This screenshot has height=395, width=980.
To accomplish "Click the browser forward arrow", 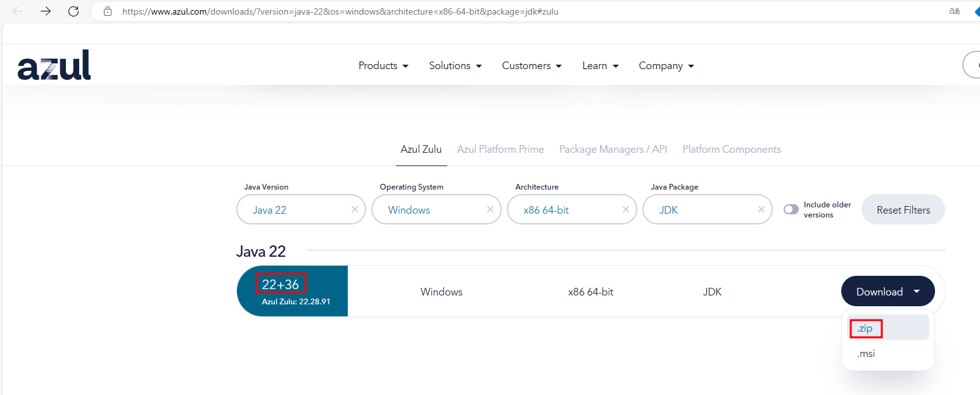I will [x=46, y=11].
